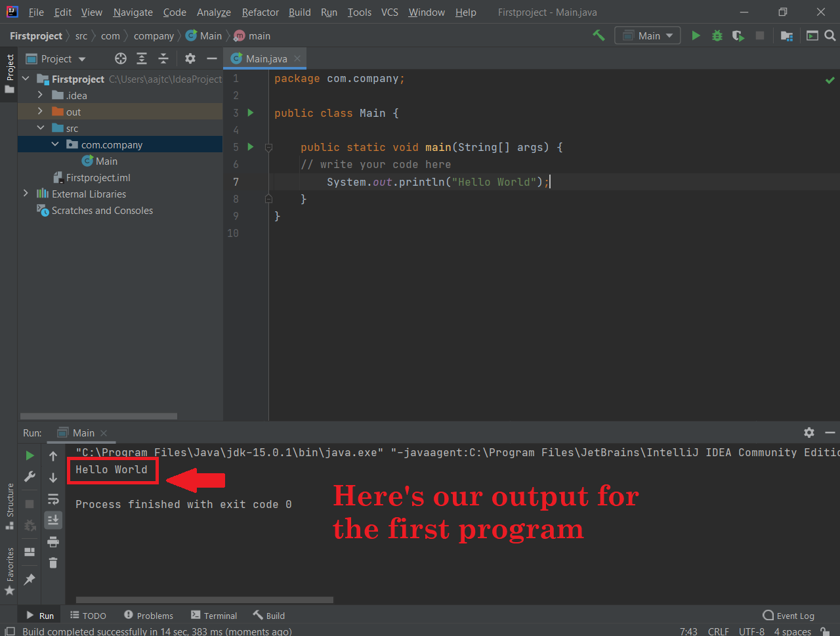Image resolution: width=840 pixels, height=636 pixels.
Task: Collapse the Project tool window panel
Action: tap(211, 58)
